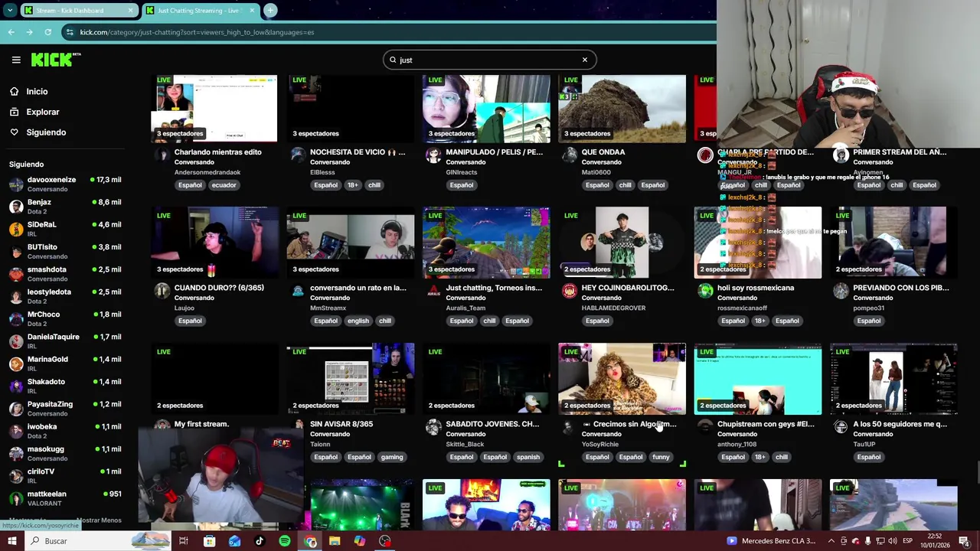Open followed channel davooxeneize

pos(65,184)
